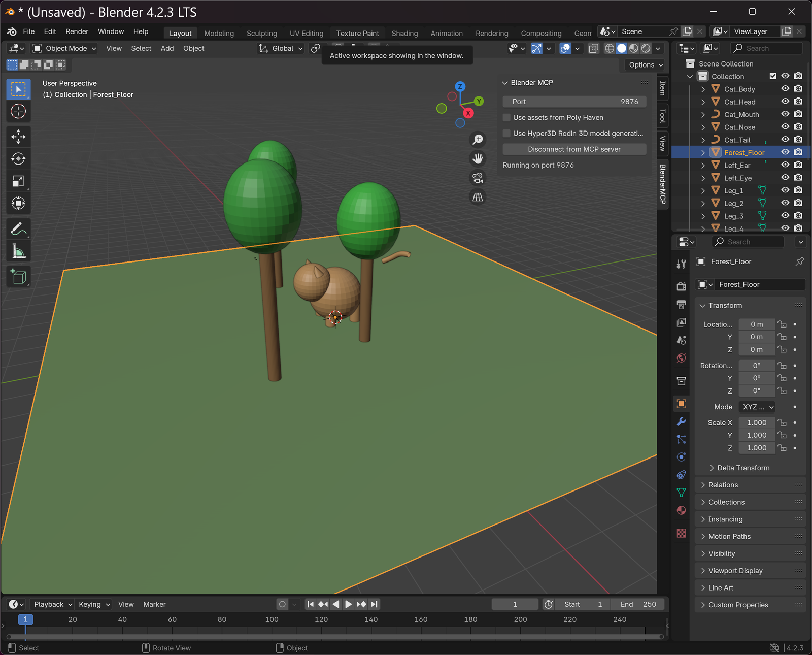This screenshot has height=655, width=812.
Task: Select the Cursor tool in the toolbar
Action: pyautogui.click(x=18, y=111)
